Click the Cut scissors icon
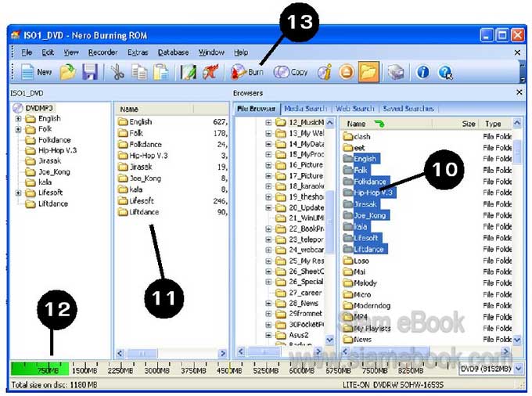532x396 pixels. click(117, 72)
